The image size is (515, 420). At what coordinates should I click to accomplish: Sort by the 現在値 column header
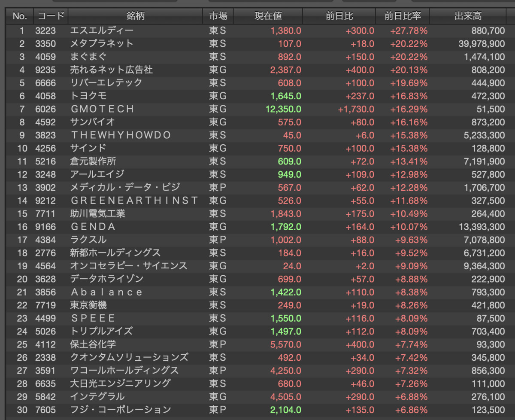(268, 16)
